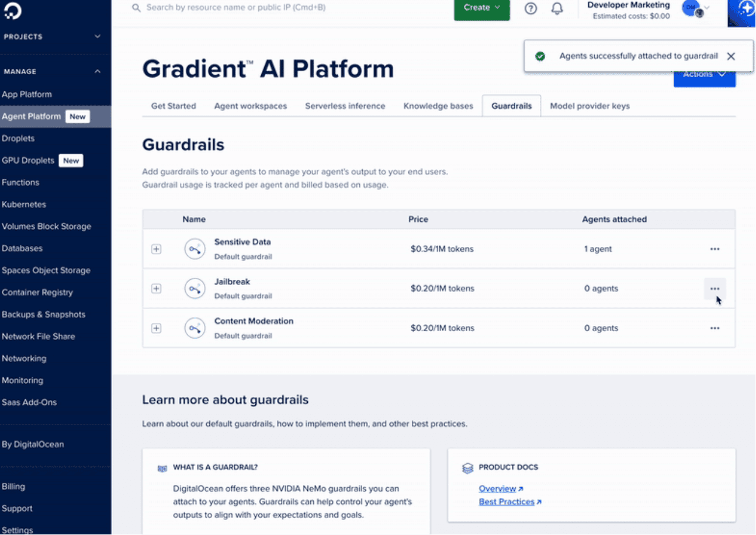
Task: Click the Content Moderation guardrail icon
Action: [x=195, y=328]
